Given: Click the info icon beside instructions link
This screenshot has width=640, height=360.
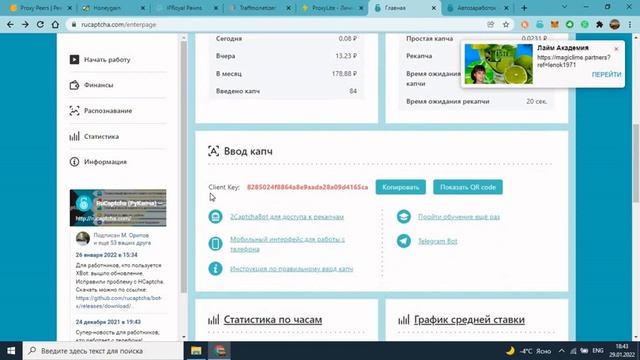Looking at the screenshot, I should point(216,269).
